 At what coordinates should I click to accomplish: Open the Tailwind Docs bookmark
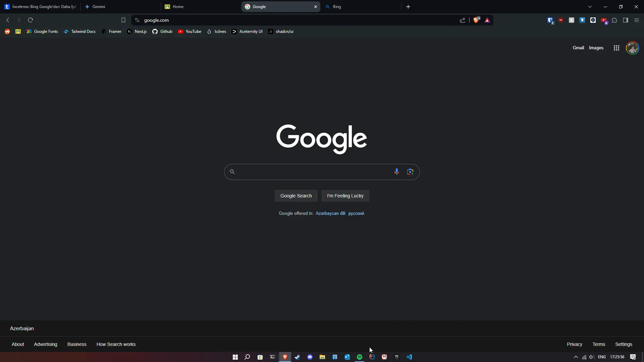[x=79, y=32]
